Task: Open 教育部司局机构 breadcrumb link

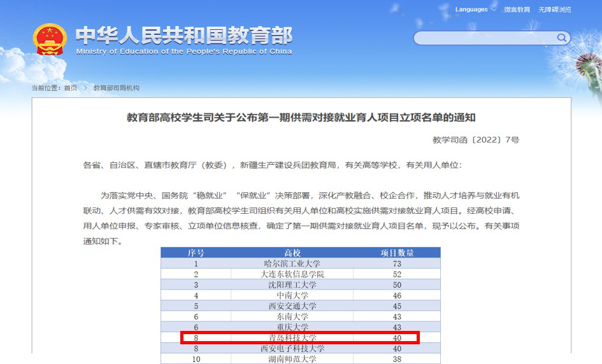Action: pyautogui.click(x=116, y=88)
